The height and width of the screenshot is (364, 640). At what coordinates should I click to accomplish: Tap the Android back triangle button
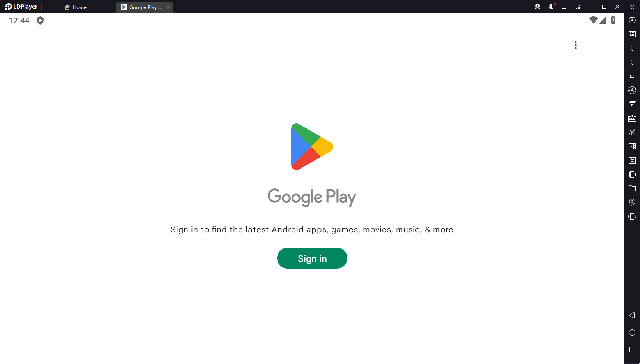(x=632, y=315)
